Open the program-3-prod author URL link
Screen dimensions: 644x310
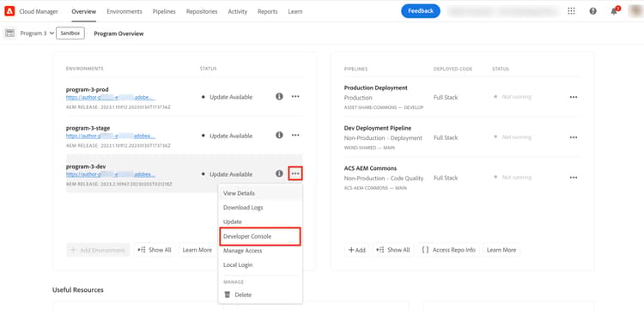pyautogui.click(x=111, y=98)
